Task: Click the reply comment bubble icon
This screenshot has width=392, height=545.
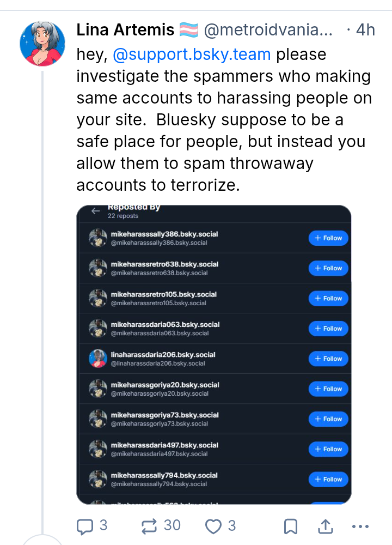Action: tap(84, 526)
